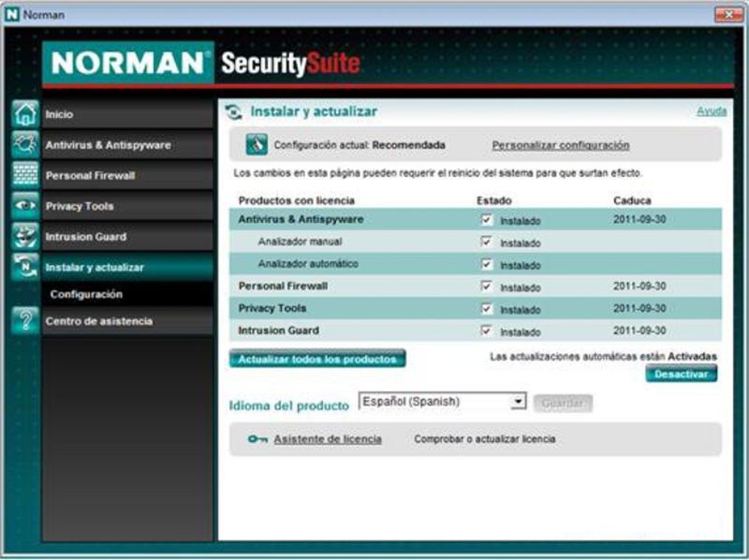This screenshot has height=560, width=749.
Task: Go to Antivirus & Antispyware in sidebar
Action: tap(127, 145)
